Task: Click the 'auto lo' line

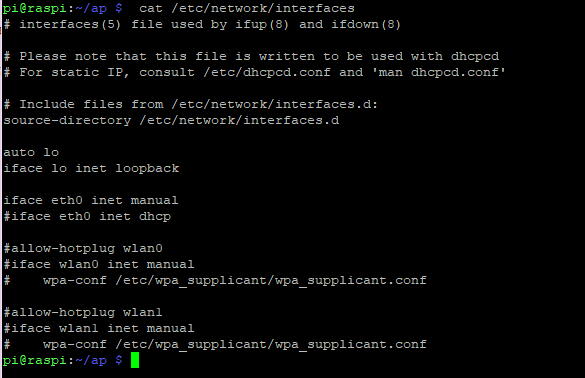Action: 31,152
